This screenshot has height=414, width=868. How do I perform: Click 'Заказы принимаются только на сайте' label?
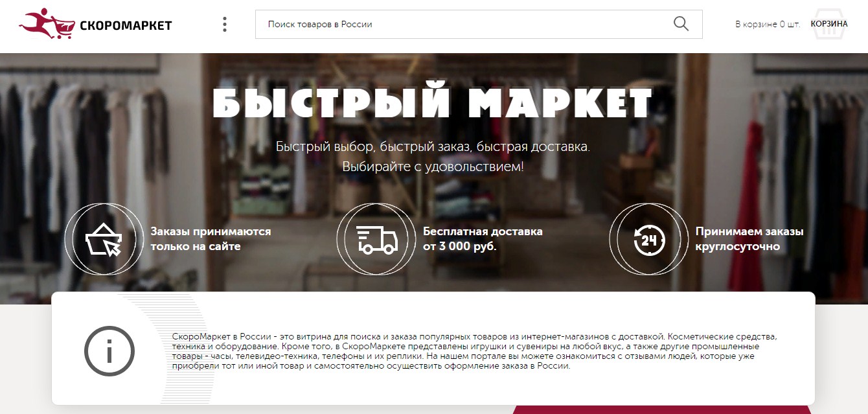click(x=211, y=239)
